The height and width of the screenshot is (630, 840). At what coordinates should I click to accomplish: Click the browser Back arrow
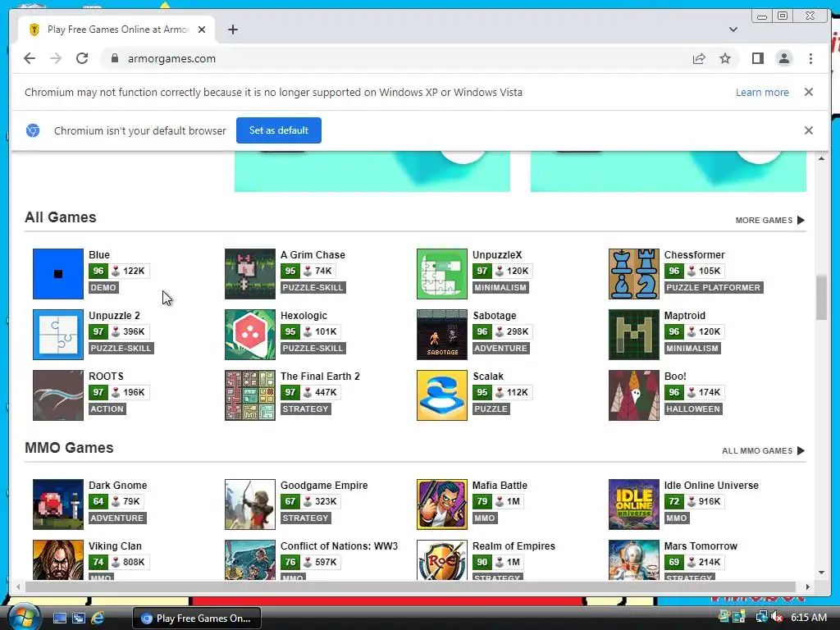(x=30, y=58)
